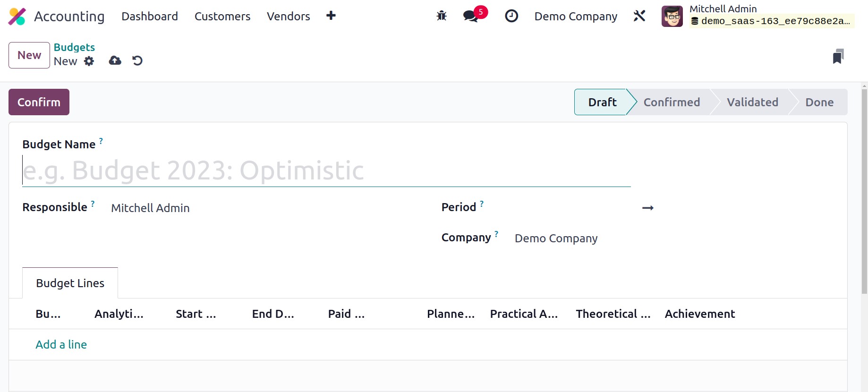Screen dimensions: 868x392
Task: Click the wrench and screwdriver tools icon
Action: click(x=639, y=16)
